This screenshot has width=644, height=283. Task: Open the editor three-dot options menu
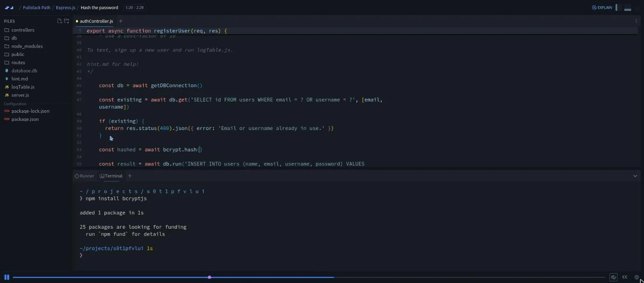coord(636,21)
